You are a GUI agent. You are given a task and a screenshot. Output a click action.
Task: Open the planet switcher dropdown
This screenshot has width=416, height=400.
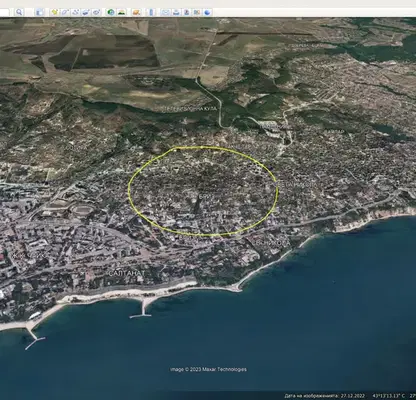click(136, 12)
